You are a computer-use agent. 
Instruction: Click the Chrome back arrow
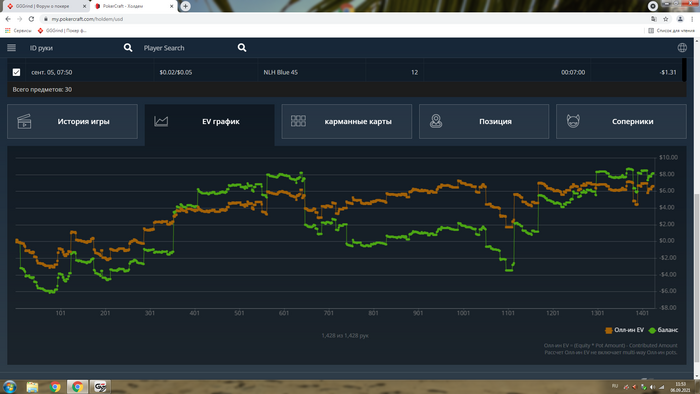8,19
